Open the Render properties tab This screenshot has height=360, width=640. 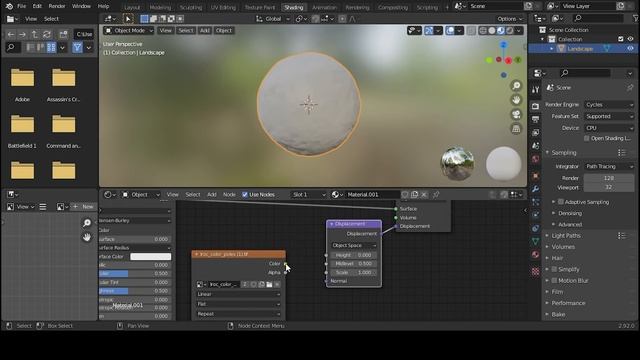point(536,106)
